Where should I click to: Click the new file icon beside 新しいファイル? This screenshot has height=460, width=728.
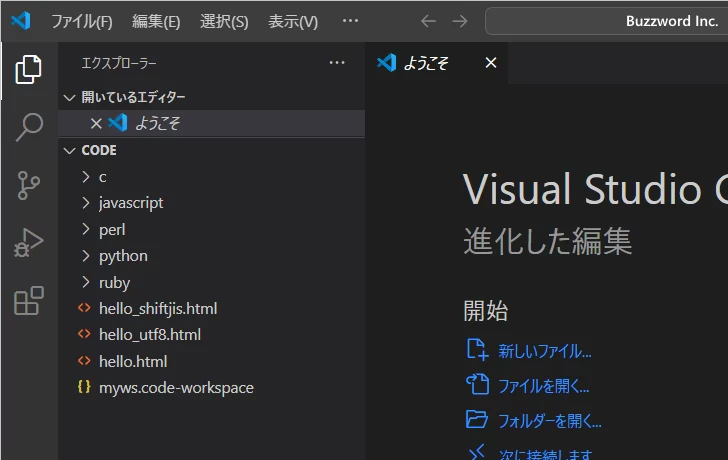click(477, 350)
